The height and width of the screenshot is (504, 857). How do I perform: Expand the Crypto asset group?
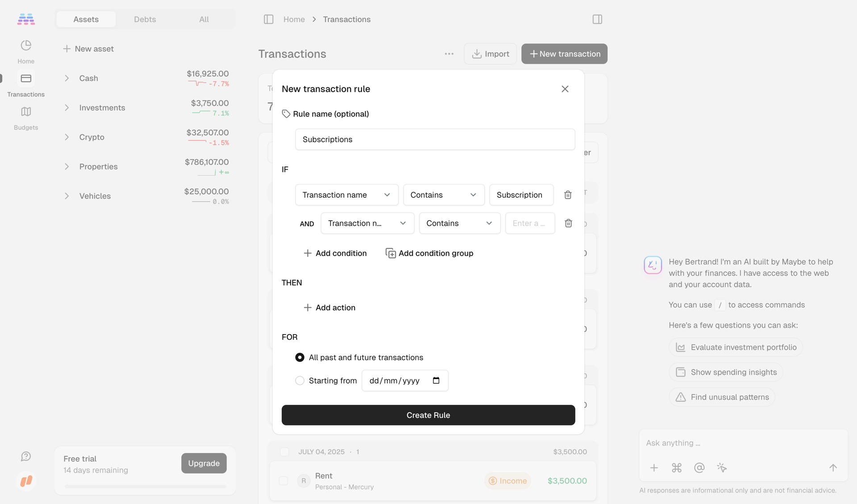click(67, 137)
